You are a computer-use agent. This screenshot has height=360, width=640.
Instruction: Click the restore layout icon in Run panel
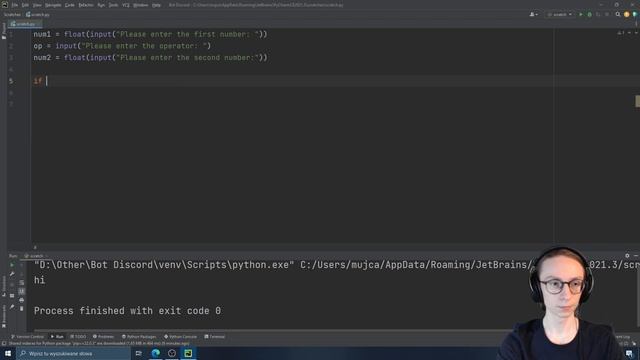(x=12, y=296)
